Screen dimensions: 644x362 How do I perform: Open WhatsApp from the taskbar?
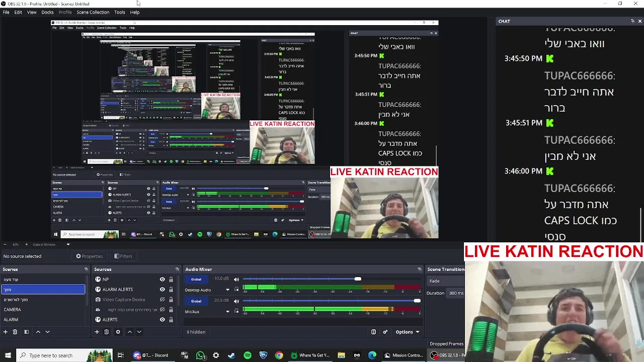click(x=201, y=355)
